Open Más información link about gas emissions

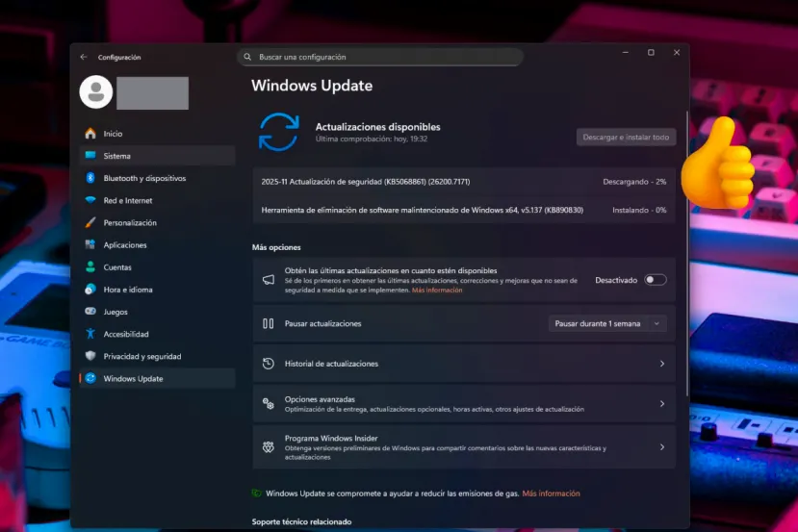[x=551, y=493]
